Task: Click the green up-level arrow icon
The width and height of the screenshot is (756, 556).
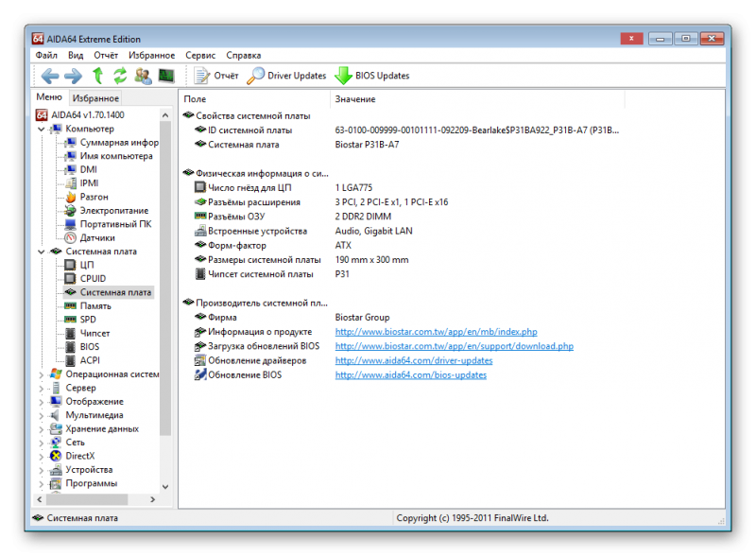Action: click(x=98, y=76)
